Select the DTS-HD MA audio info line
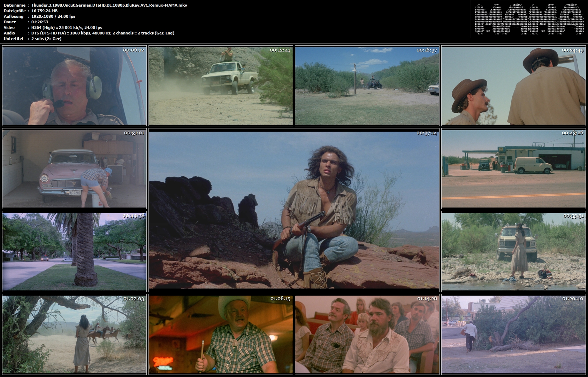Screen dimensions: 588x377 tap(103, 33)
